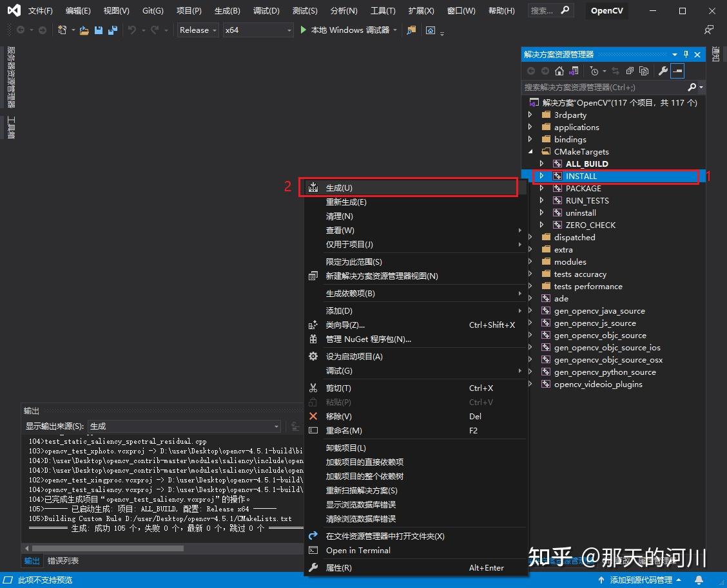This screenshot has width=727, height=588.
Task: Click the Collapse All icon in Solution Explorer
Action: (x=630, y=71)
